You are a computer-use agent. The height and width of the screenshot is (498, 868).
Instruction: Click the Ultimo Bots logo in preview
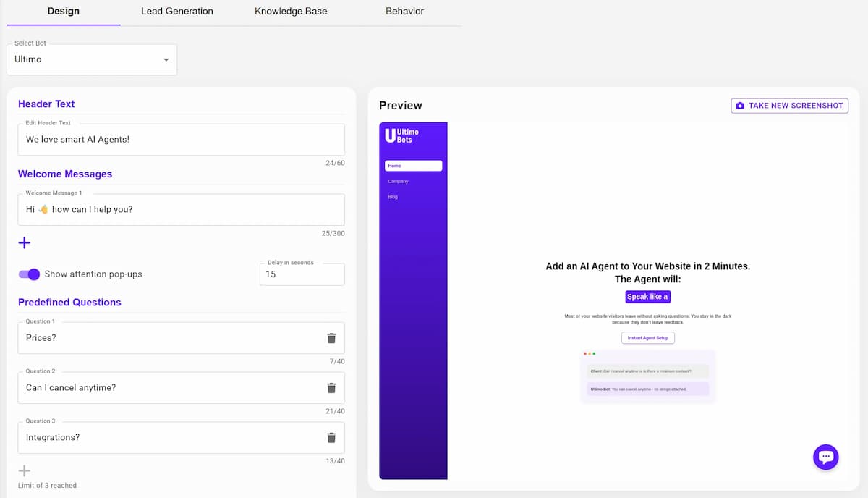[402, 135]
